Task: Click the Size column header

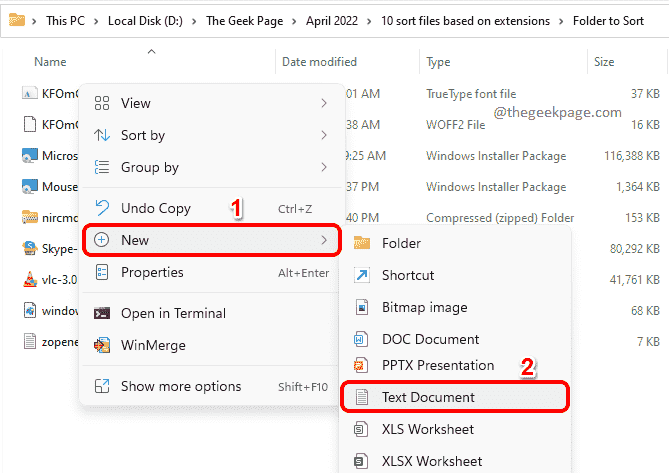Action: 604,62
